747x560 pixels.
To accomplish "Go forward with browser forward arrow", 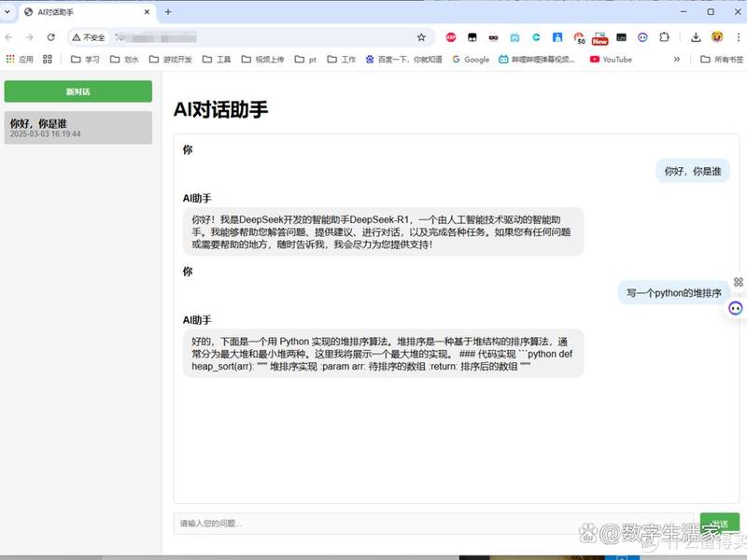I will click(30, 37).
